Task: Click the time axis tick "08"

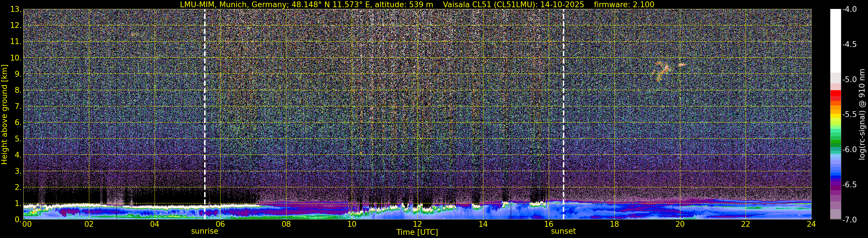Action: pyautogui.click(x=286, y=224)
